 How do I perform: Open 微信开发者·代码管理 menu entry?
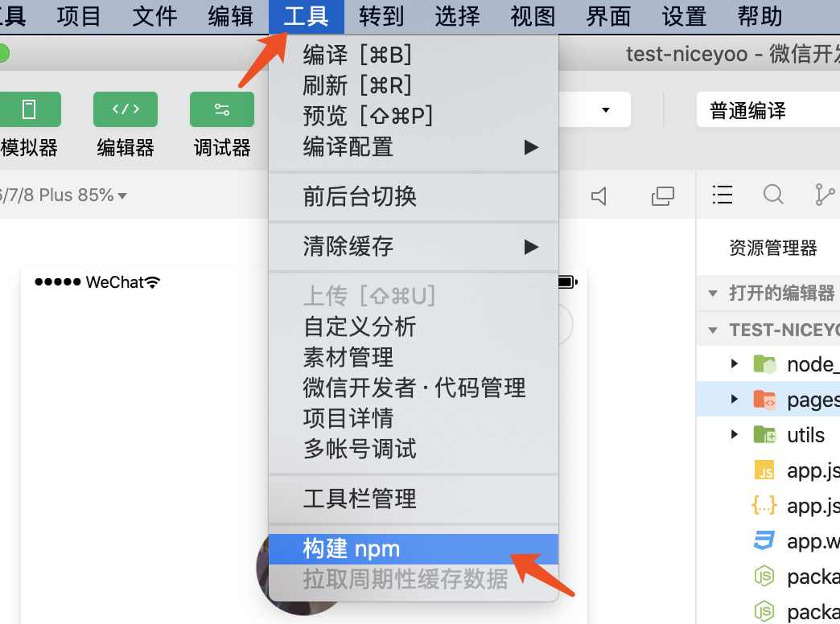point(414,388)
